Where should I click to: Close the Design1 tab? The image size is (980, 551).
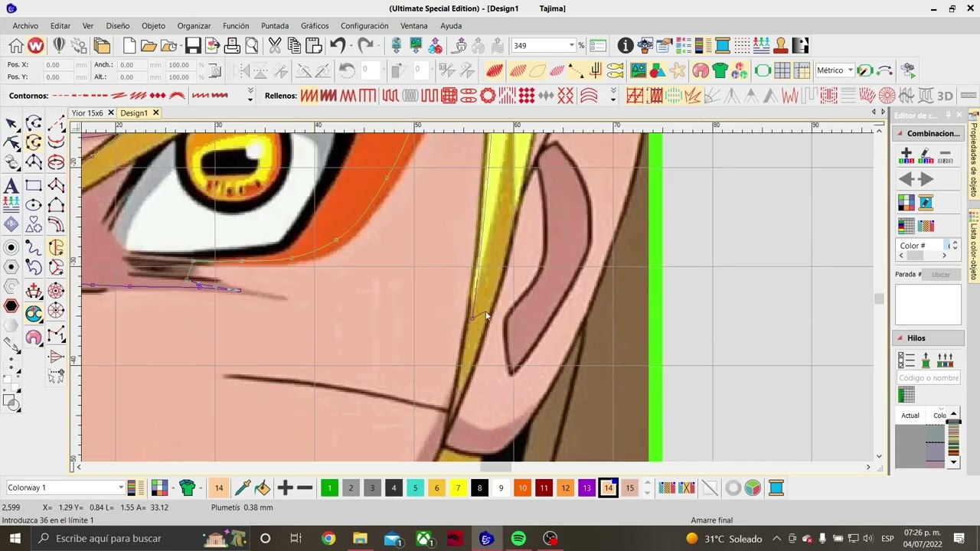pyautogui.click(x=155, y=113)
